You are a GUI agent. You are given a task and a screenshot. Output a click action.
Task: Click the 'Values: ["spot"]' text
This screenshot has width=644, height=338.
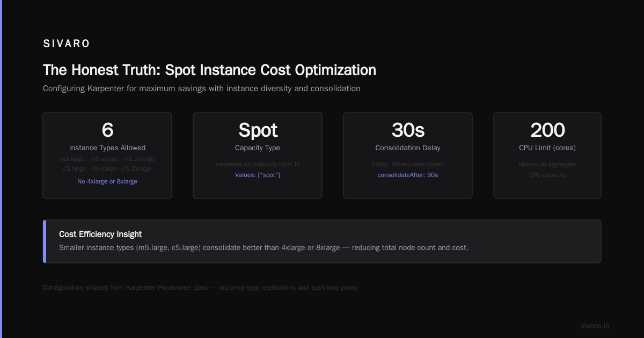[258, 175]
